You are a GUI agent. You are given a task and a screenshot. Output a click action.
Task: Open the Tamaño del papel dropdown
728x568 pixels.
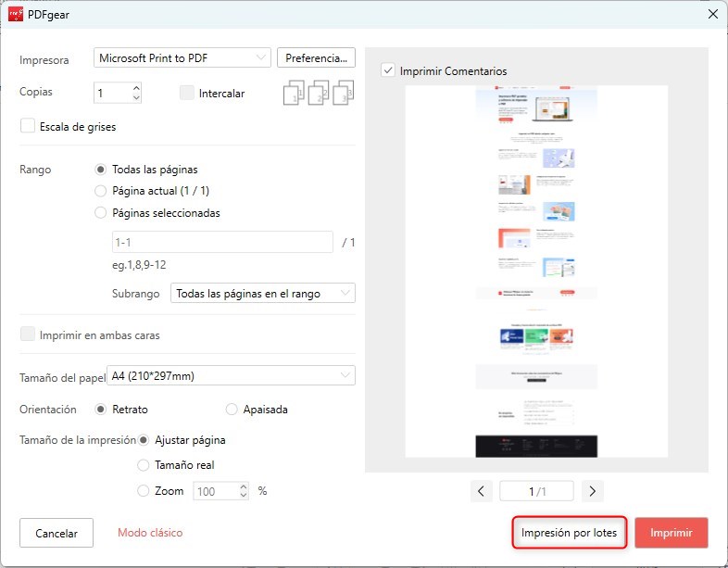click(x=231, y=375)
